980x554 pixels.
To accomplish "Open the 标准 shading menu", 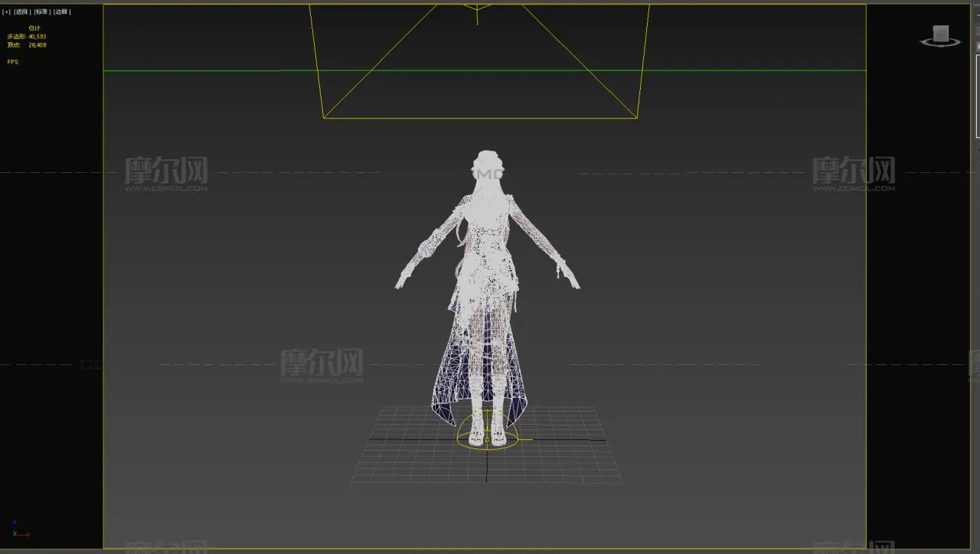I will pyautogui.click(x=42, y=12).
